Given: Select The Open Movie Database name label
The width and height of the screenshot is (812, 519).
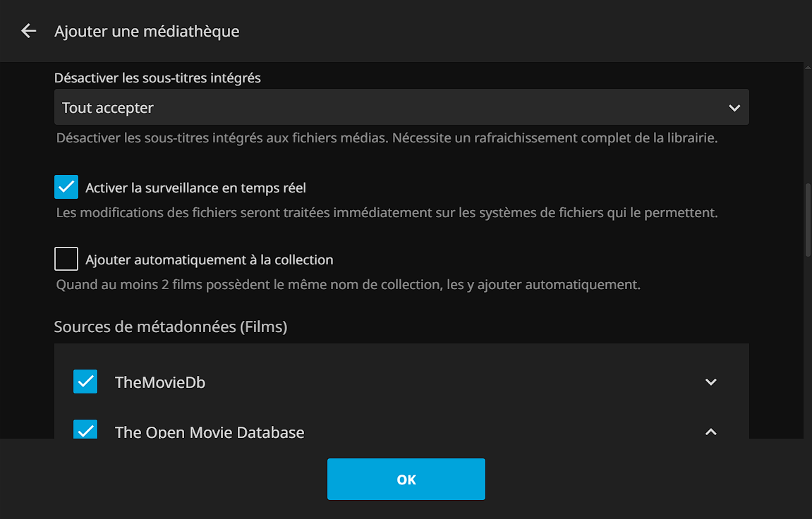Looking at the screenshot, I should click(x=210, y=432).
